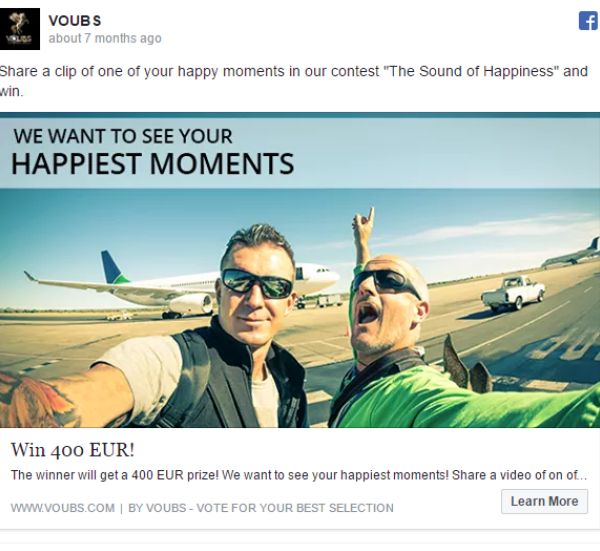Click the VOUBS page name
600x551 pixels.
[75, 21]
